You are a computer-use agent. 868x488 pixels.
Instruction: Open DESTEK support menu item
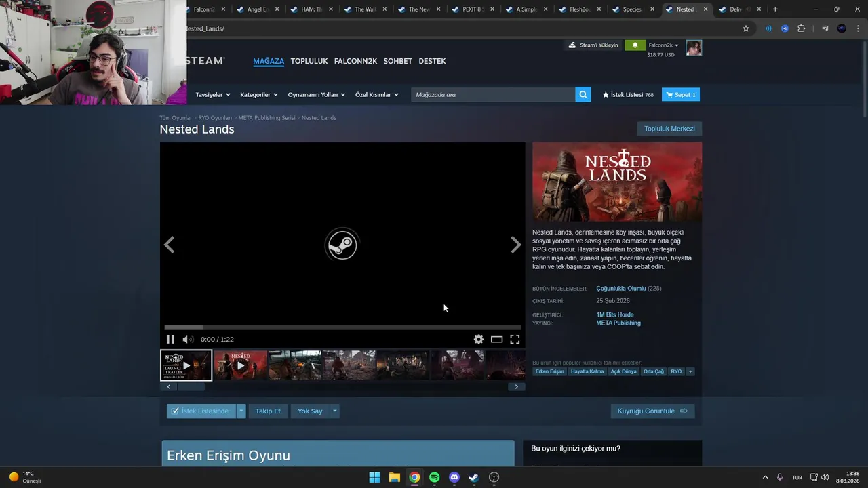click(432, 61)
